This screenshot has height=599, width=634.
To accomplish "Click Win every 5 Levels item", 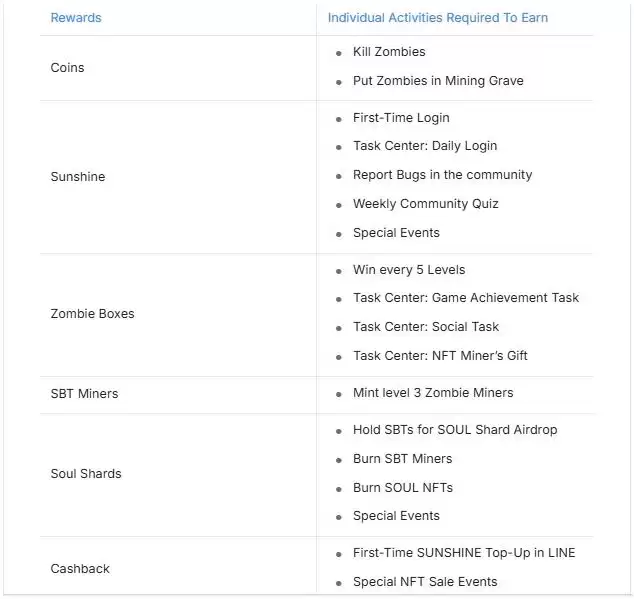I will 408,270.
